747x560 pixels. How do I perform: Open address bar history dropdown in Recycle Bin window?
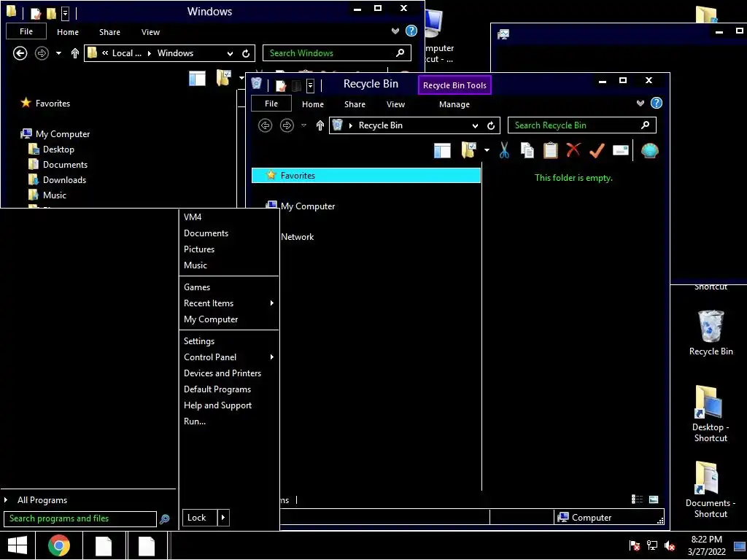click(475, 125)
